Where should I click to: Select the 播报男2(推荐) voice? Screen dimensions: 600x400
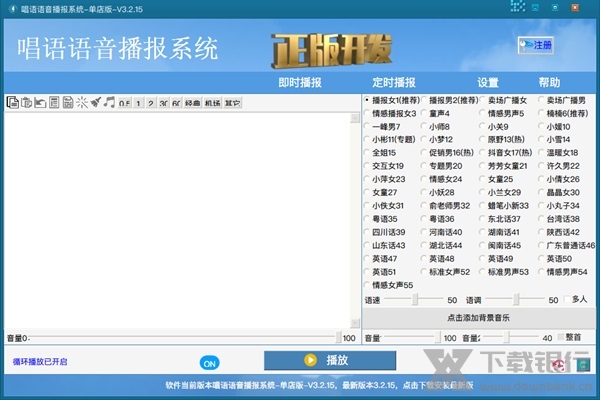(x=450, y=100)
